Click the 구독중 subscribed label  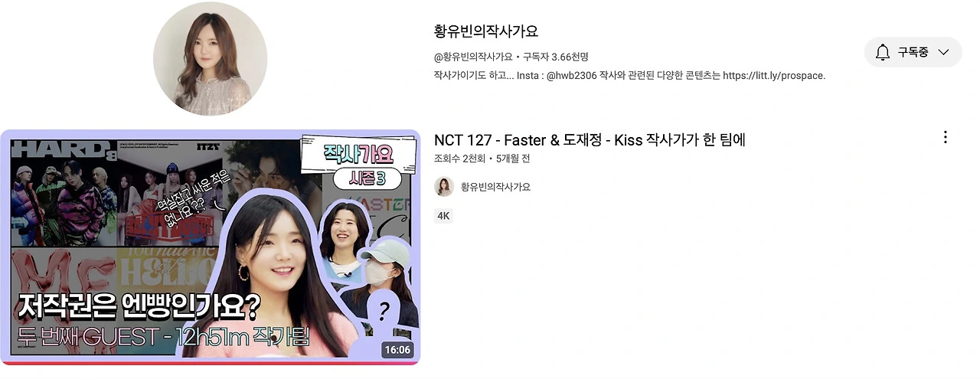point(913,52)
